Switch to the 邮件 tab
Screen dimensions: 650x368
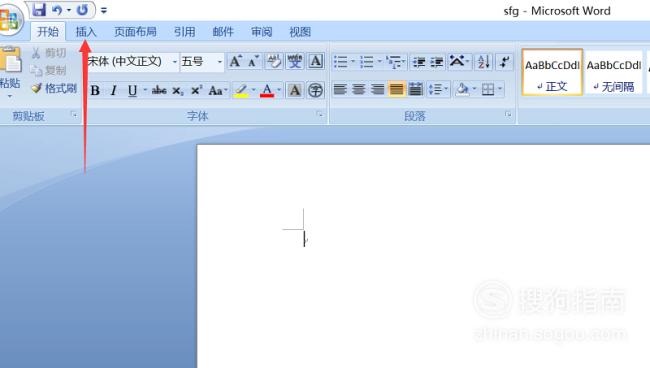pos(223,31)
